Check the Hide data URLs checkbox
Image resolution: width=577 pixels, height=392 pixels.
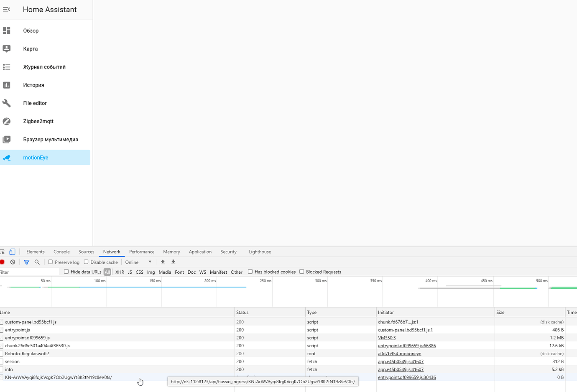point(66,272)
